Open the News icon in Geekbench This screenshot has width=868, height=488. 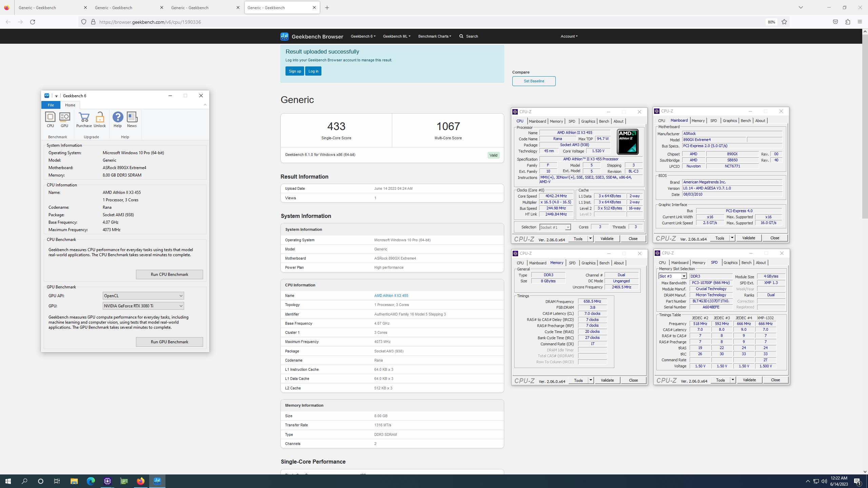132,120
